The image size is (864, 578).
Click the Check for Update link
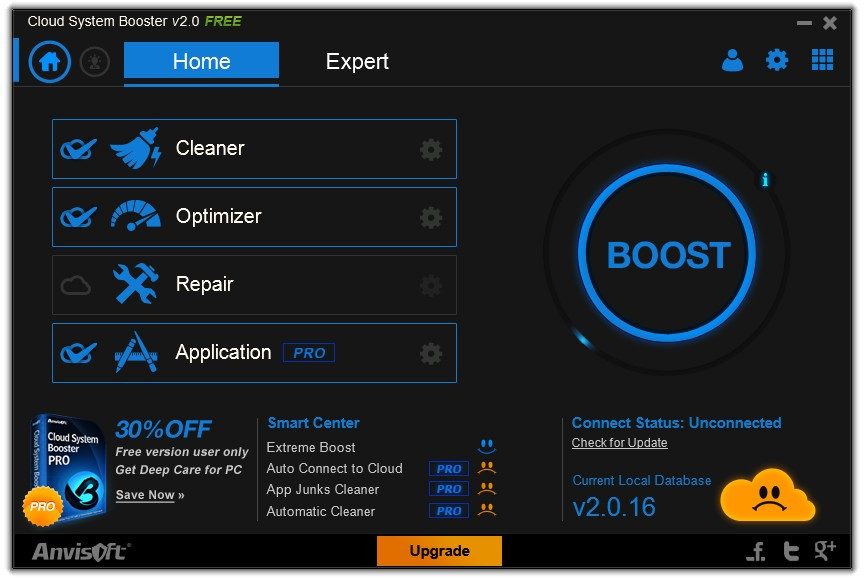point(619,442)
